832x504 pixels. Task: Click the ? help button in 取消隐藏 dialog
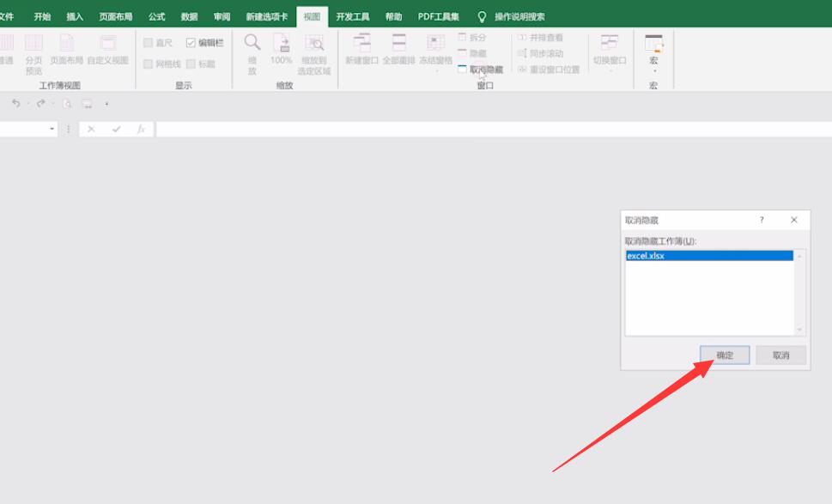pos(762,220)
